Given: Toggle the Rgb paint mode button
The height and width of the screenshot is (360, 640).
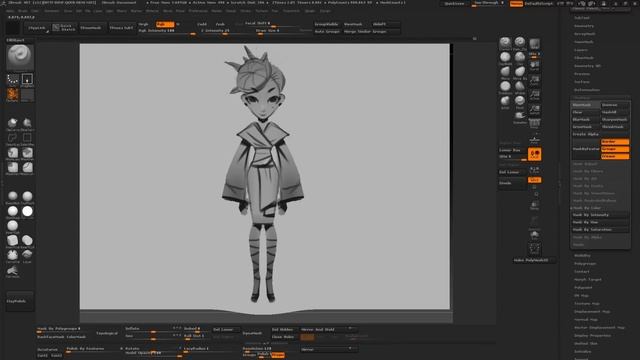Looking at the screenshot, I should pyautogui.click(x=165, y=24).
